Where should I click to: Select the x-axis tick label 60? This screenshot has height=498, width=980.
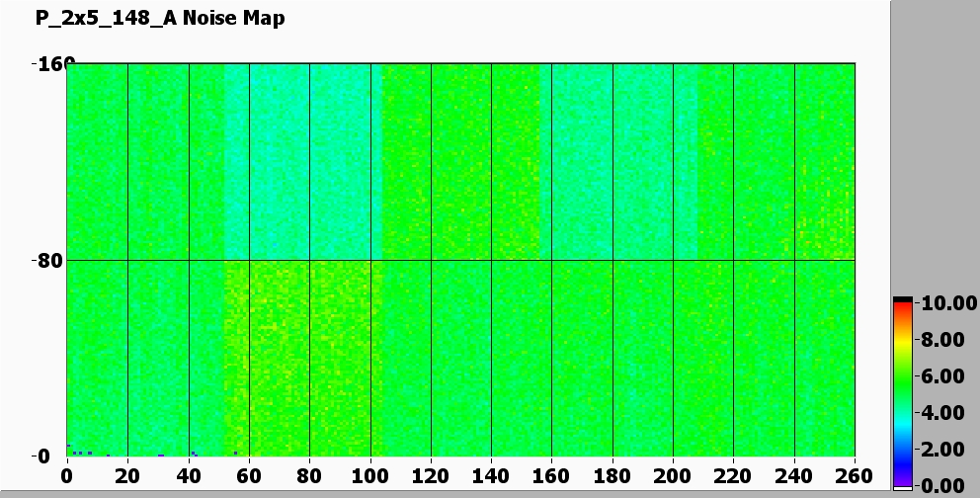249,474
